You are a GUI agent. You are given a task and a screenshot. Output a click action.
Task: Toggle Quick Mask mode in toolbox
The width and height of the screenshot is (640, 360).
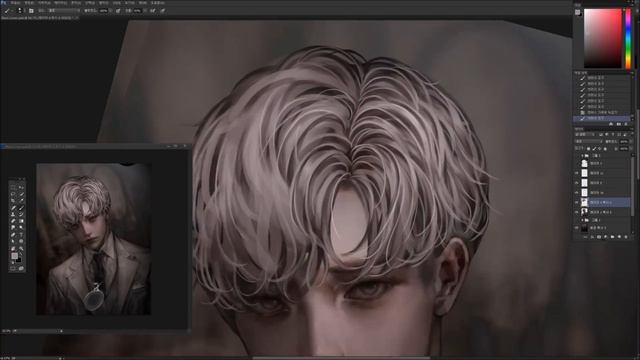click(13, 269)
